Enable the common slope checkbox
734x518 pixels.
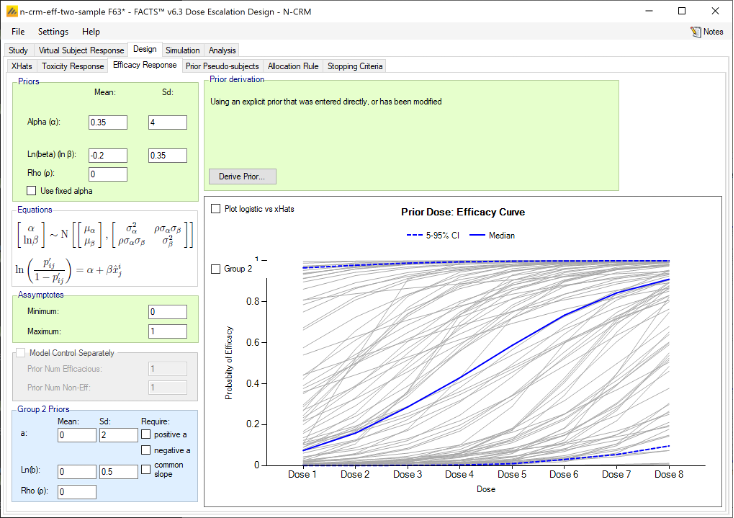(147, 468)
